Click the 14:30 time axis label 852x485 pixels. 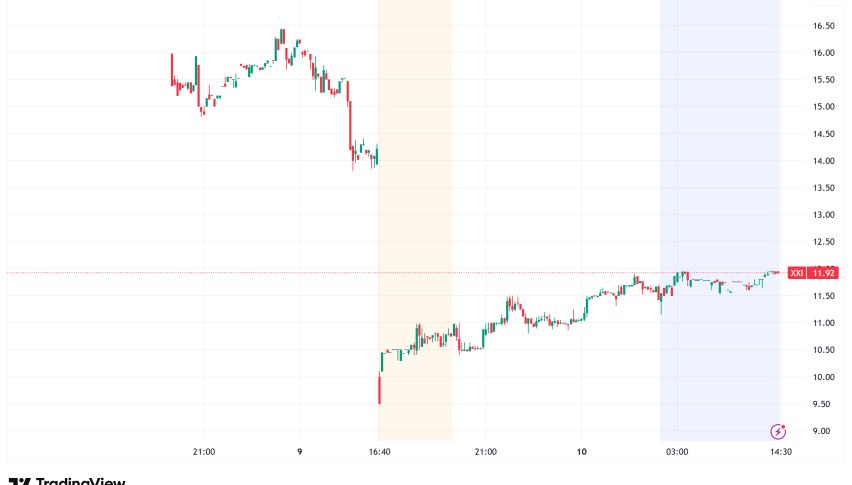(x=780, y=452)
